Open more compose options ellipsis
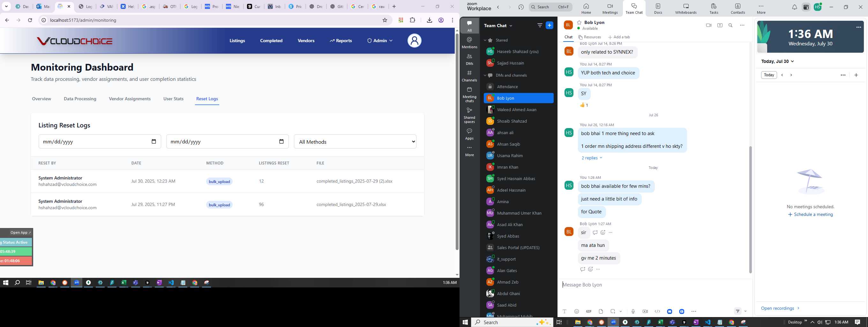 click(693, 311)
